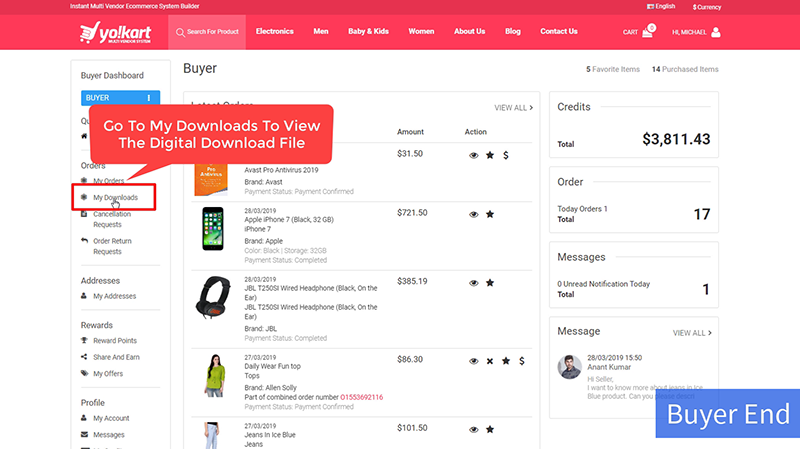This screenshot has height=449, width=800.
Task: View all messages
Action: tap(692, 333)
